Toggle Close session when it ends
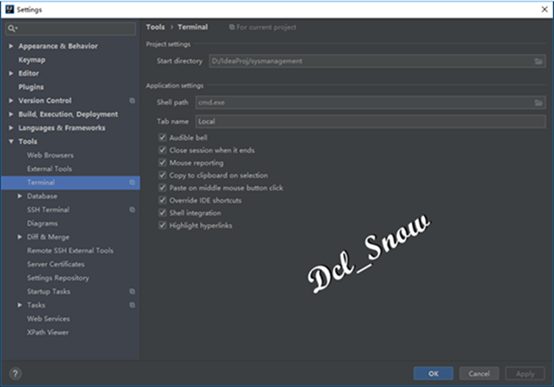554x387 pixels. click(x=162, y=150)
